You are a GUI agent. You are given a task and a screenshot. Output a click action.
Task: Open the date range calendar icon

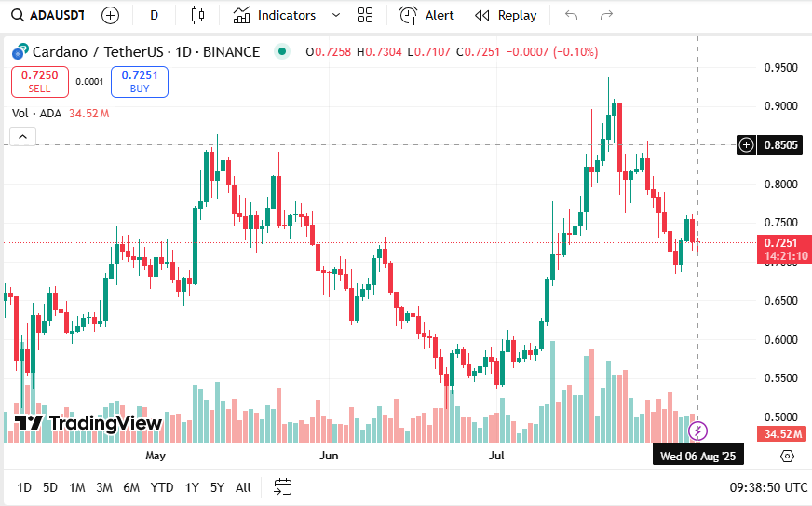click(x=283, y=486)
